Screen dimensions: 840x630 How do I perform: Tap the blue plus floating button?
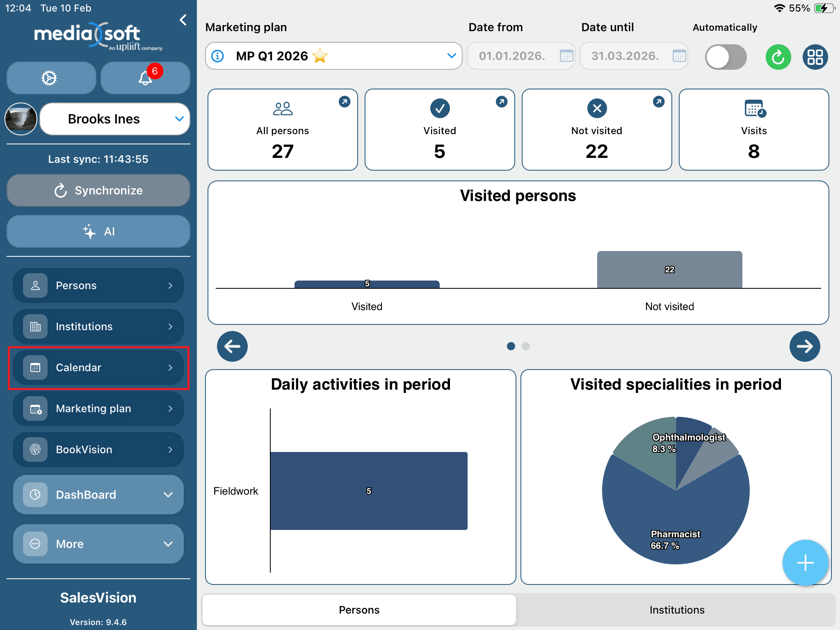(x=805, y=563)
